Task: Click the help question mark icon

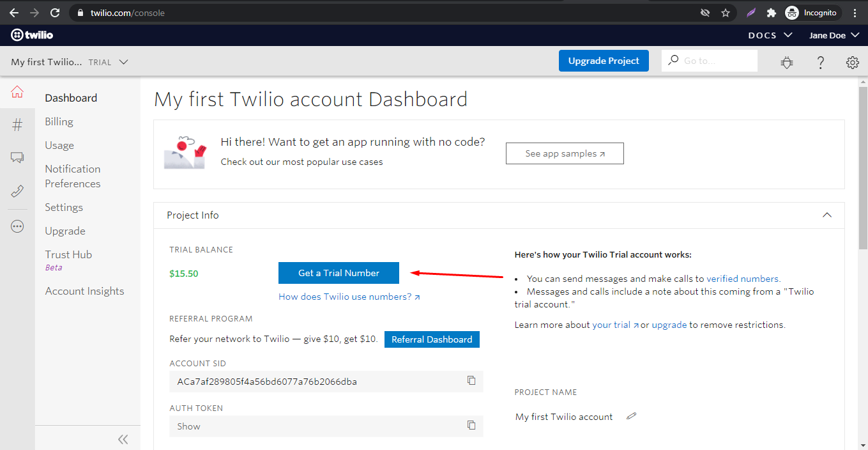Action: pos(821,62)
